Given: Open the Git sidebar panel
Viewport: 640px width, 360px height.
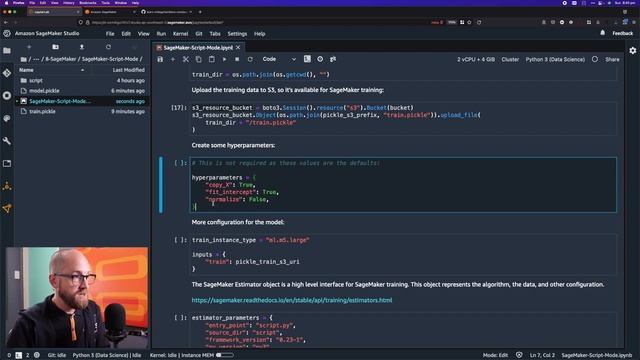Looking at the screenshot, I should point(7,73).
